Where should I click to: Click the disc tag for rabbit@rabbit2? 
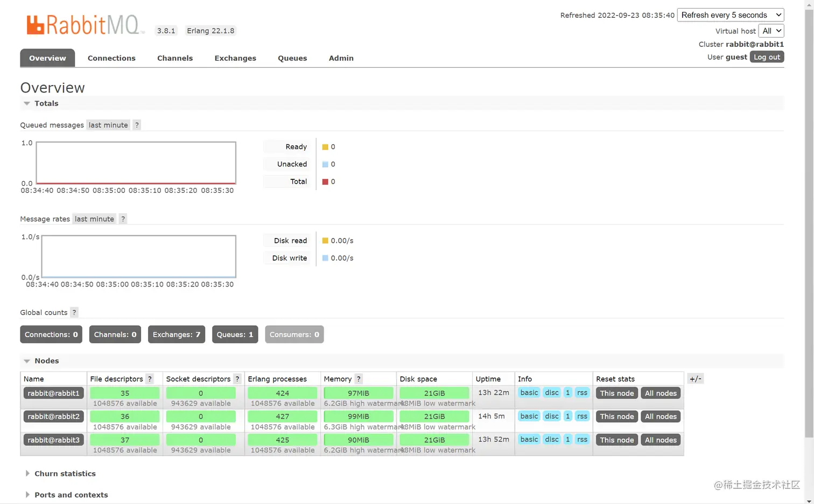(552, 416)
